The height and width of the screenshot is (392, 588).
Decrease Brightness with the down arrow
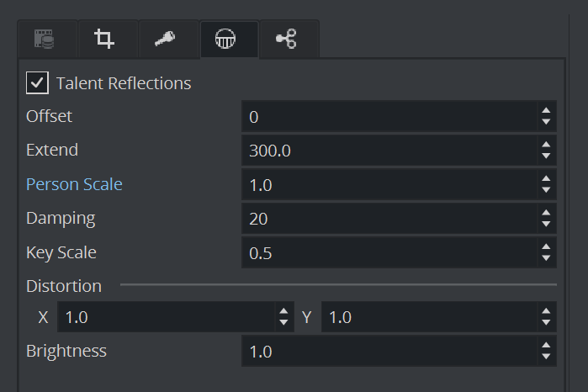(546, 358)
